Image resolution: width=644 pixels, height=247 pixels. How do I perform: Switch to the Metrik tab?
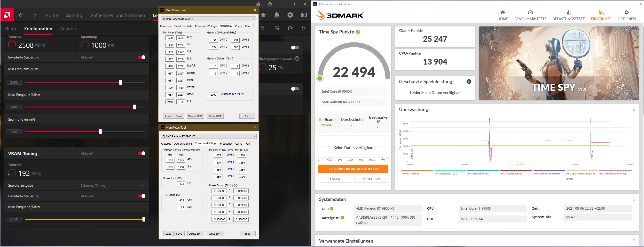tap(10, 29)
